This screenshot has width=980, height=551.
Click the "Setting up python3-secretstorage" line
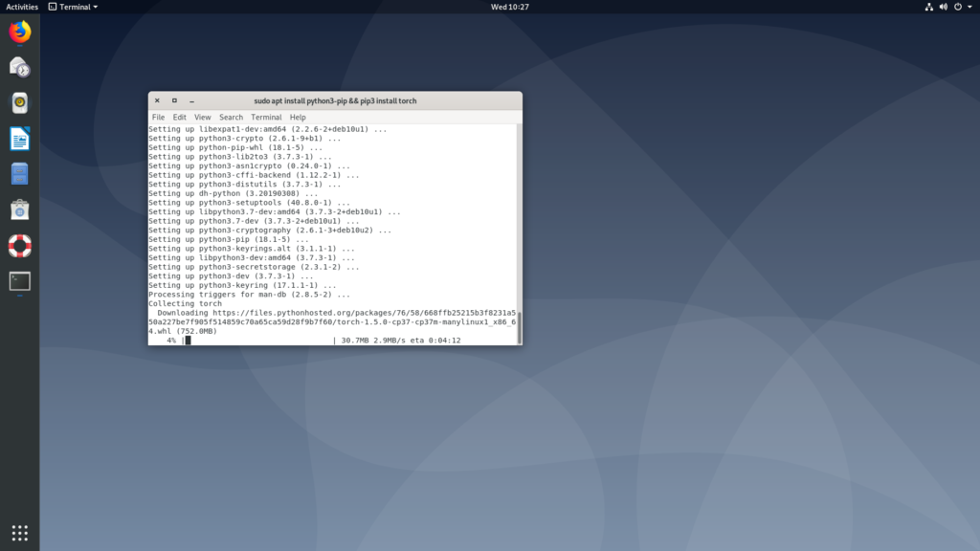(x=254, y=267)
